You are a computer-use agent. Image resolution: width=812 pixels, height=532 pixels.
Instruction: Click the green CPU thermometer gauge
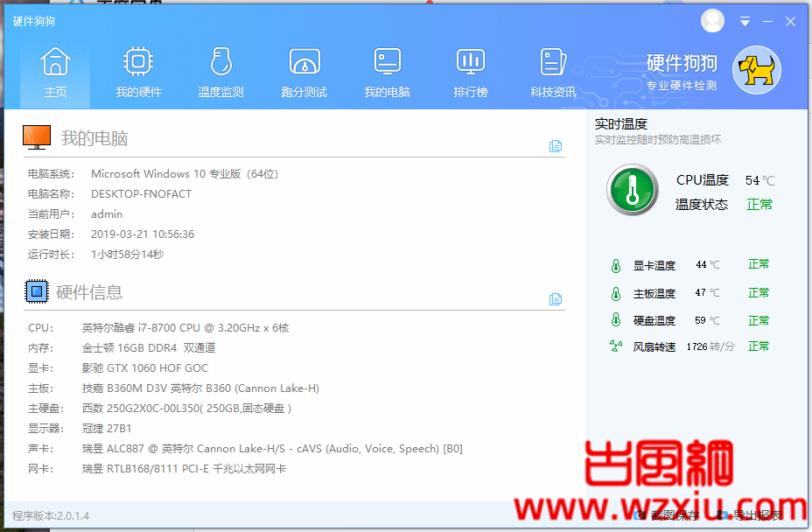pyautogui.click(x=633, y=190)
